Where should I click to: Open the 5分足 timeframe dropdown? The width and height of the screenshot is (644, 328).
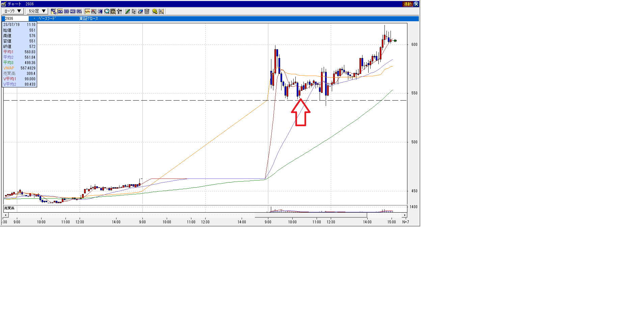point(37,11)
